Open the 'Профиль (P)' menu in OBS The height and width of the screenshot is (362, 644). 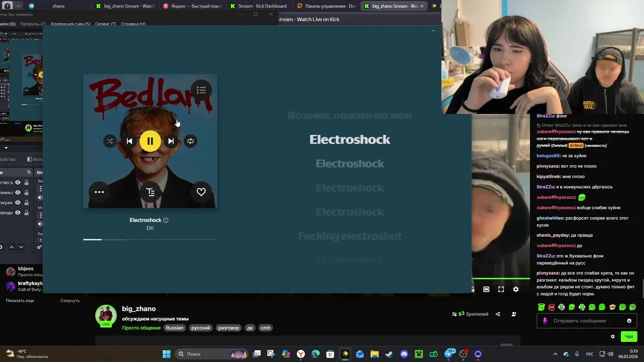coord(33,24)
